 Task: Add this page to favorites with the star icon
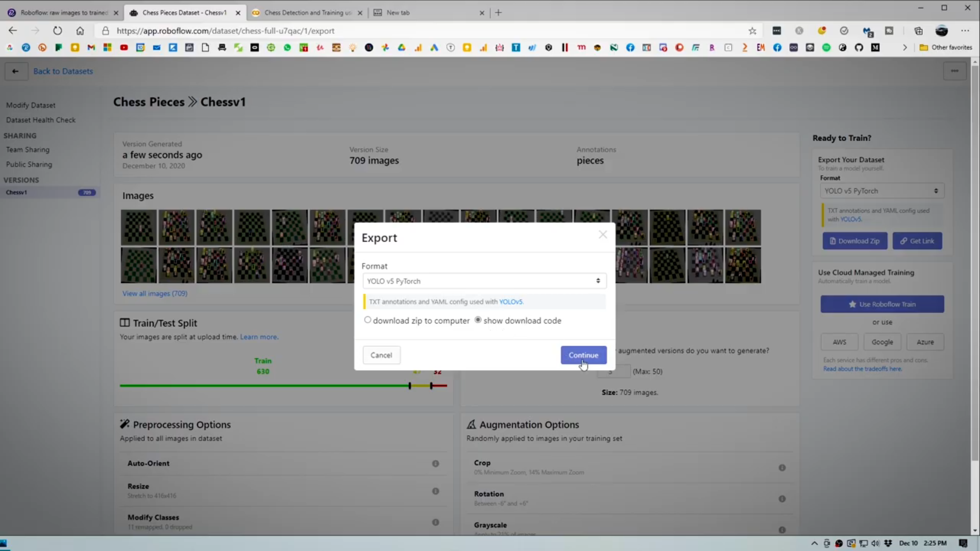coord(752,31)
